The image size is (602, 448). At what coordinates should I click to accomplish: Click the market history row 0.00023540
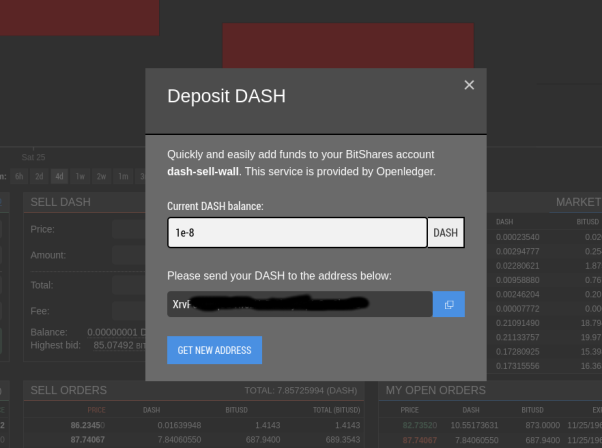pyautogui.click(x=544, y=237)
